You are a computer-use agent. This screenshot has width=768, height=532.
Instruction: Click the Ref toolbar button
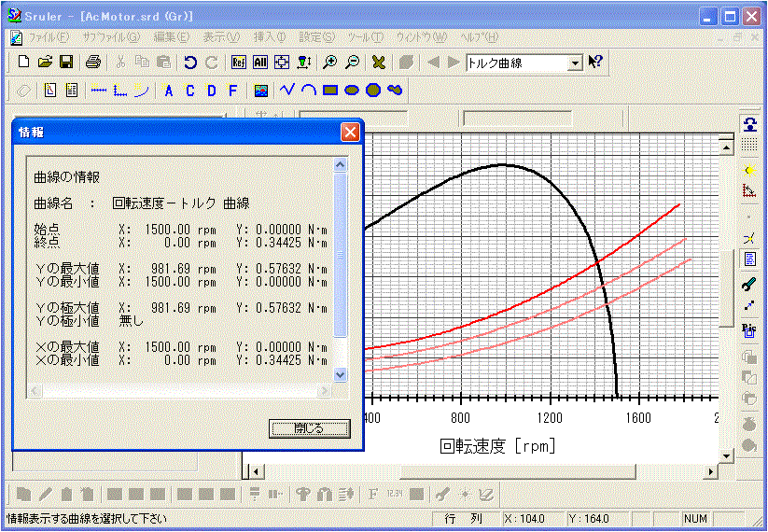239,63
